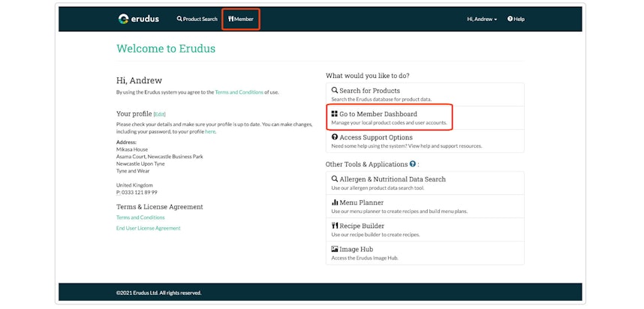The image size is (644, 309).
Task: Open the Terms and Conditions link in agreement sentence
Action: click(239, 92)
